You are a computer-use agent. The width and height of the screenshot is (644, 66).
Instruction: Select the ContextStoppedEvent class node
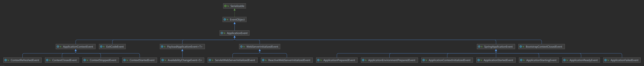coord(103,60)
